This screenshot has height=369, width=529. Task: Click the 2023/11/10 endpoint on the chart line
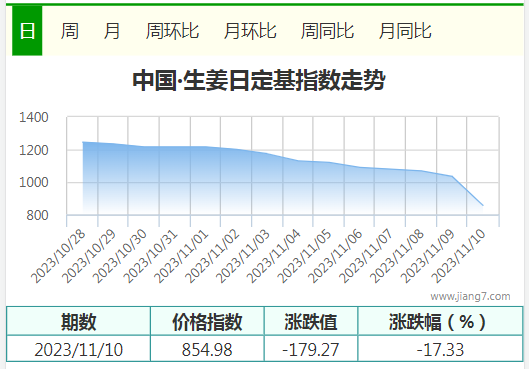tap(483, 205)
